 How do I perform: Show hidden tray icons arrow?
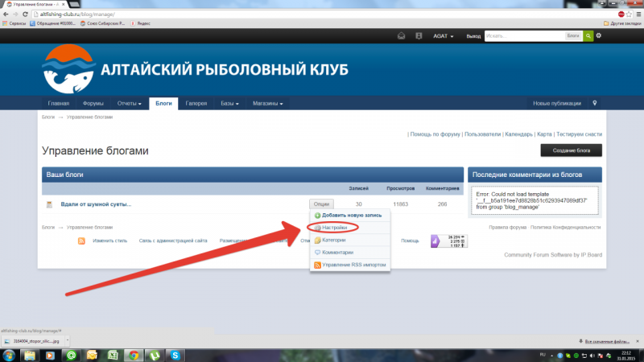[551, 356]
